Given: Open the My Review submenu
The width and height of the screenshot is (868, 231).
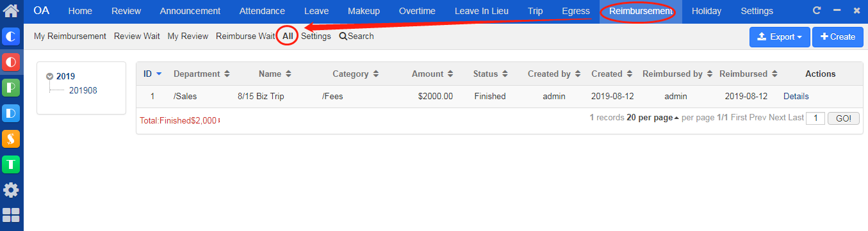Looking at the screenshot, I should pos(188,36).
